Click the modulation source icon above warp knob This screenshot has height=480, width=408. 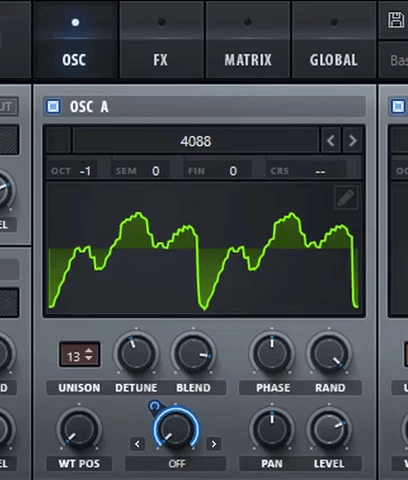point(154,406)
